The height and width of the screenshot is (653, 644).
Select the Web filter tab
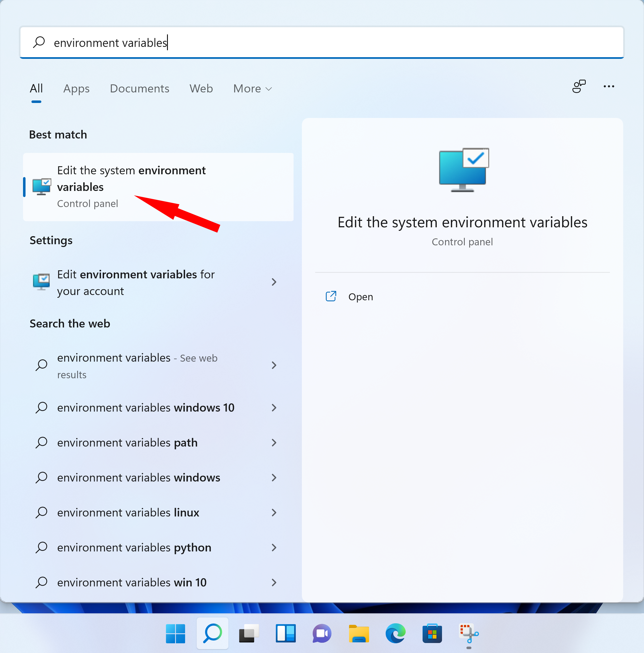click(201, 89)
